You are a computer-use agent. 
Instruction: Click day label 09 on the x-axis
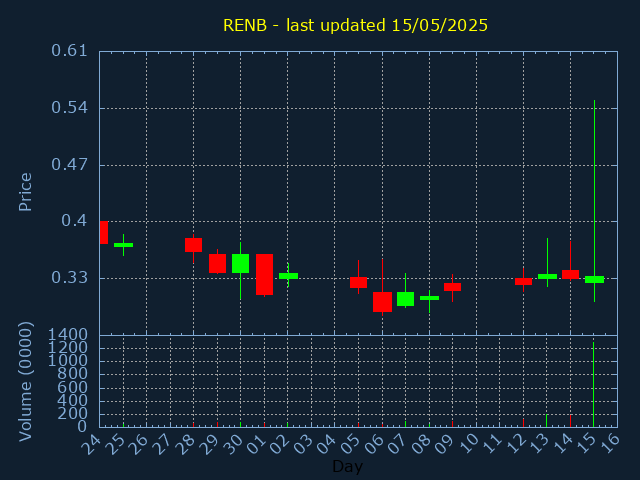click(x=444, y=444)
